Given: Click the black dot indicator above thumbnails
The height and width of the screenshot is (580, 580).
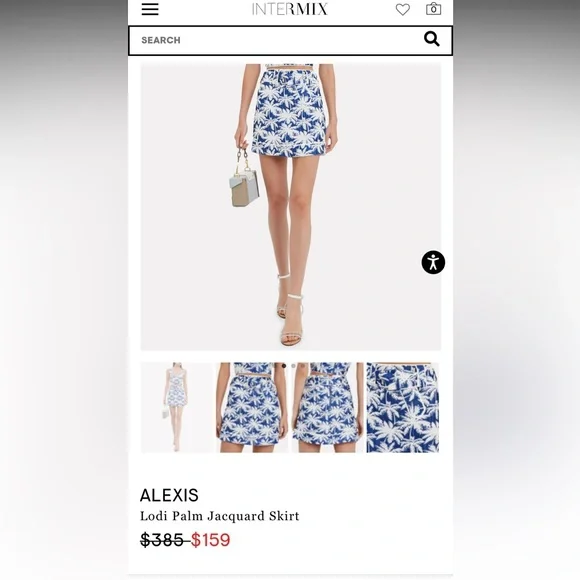Looking at the screenshot, I should 284,366.
